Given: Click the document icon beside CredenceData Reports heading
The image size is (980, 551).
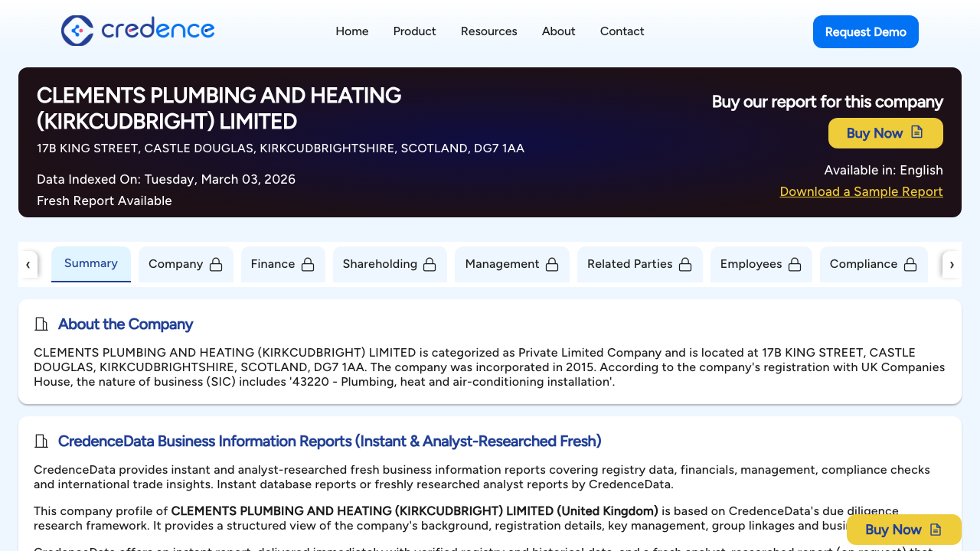Looking at the screenshot, I should [41, 441].
